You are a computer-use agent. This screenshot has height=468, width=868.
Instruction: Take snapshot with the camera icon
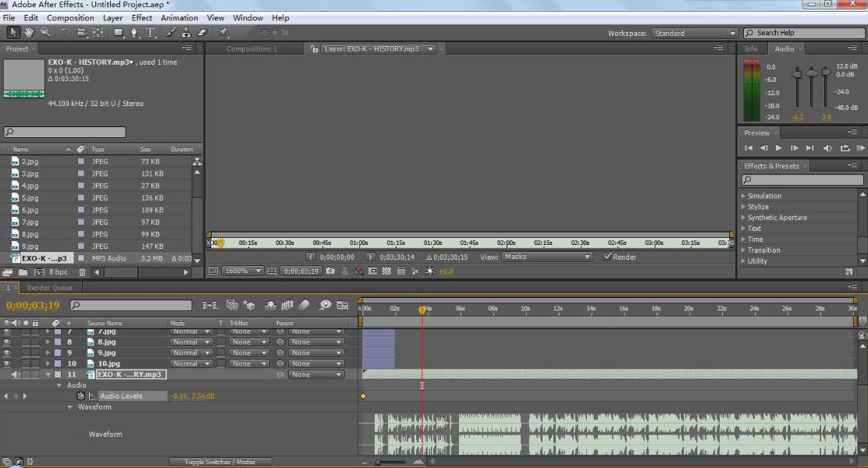tap(331, 271)
